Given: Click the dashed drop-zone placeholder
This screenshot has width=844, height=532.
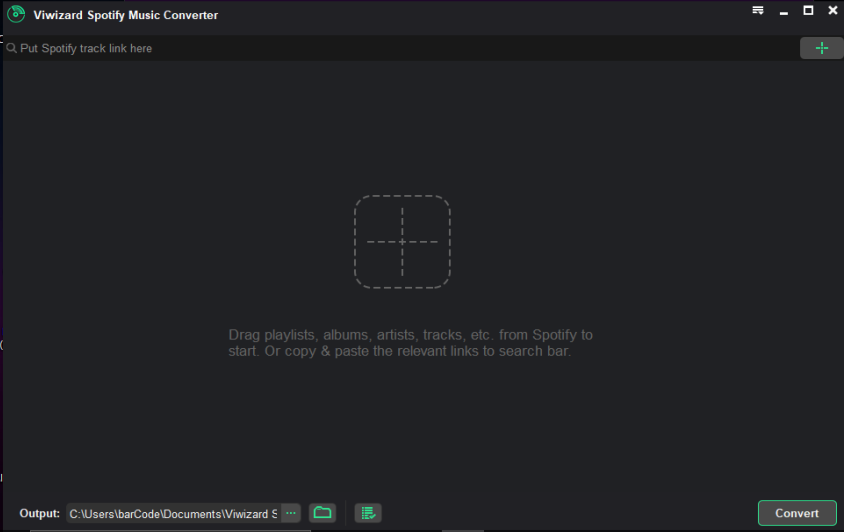Looking at the screenshot, I should pos(402,242).
